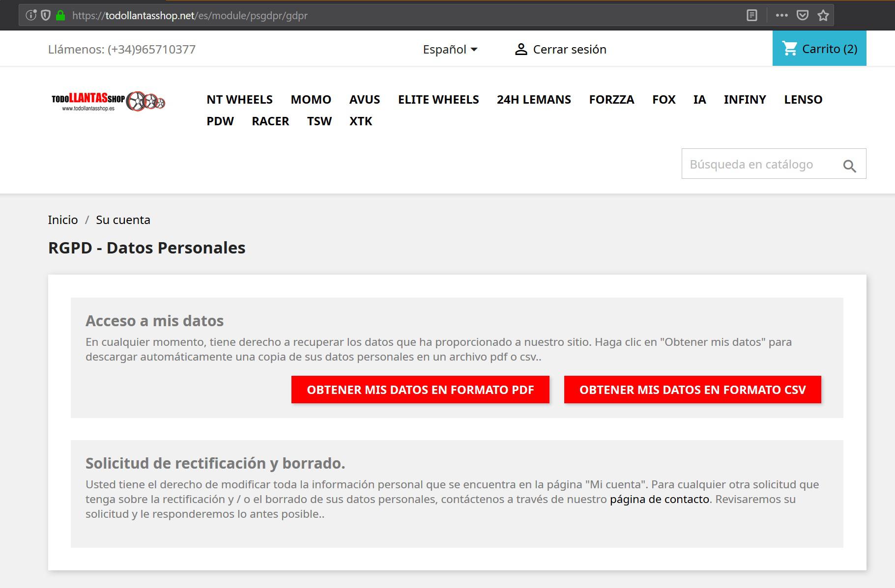Download my data in PDF format
The image size is (895, 588).
click(420, 390)
